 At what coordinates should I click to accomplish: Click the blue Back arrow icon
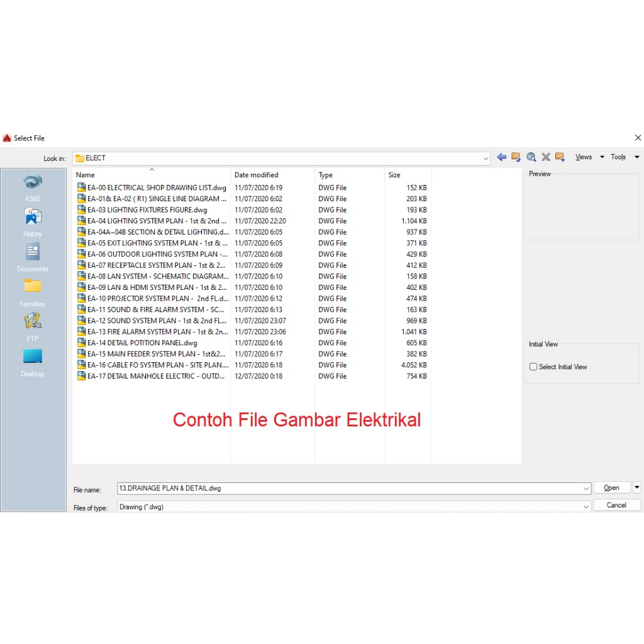(501, 157)
